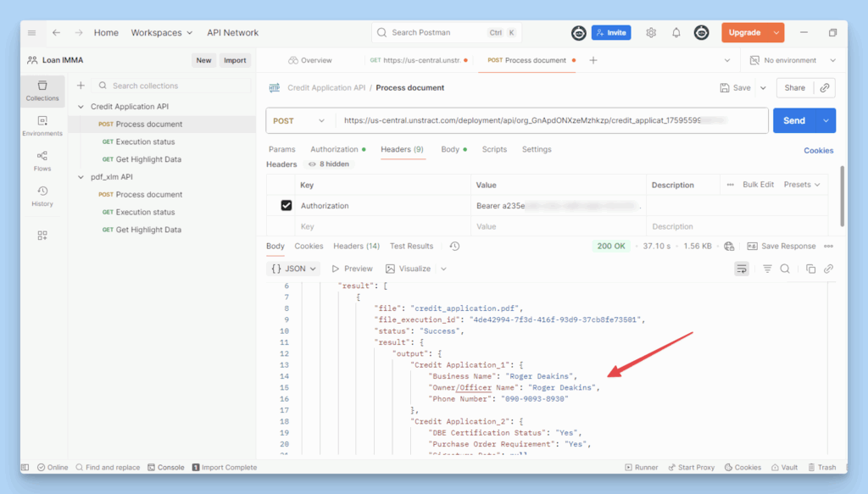Image resolution: width=868 pixels, height=494 pixels.
Task: Open the POST method dropdown
Action: [x=299, y=121]
